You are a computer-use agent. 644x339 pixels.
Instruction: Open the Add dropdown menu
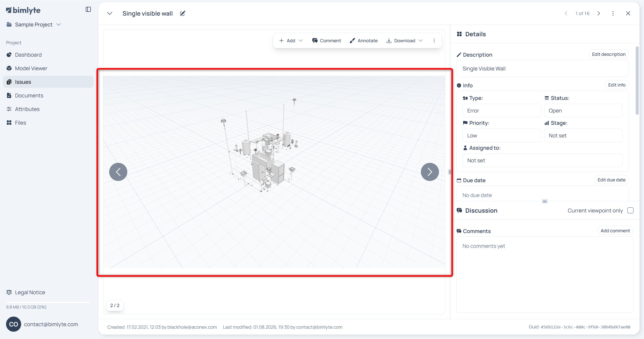(291, 41)
